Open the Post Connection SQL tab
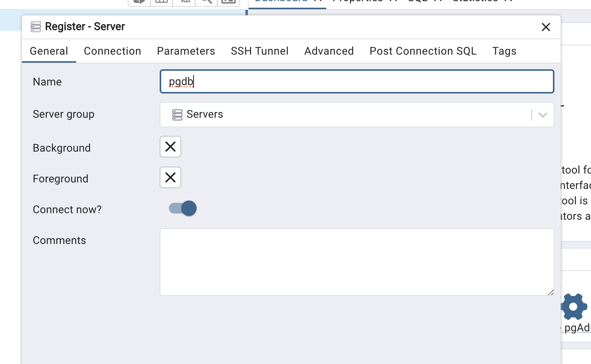The width and height of the screenshot is (591, 364). point(423,51)
